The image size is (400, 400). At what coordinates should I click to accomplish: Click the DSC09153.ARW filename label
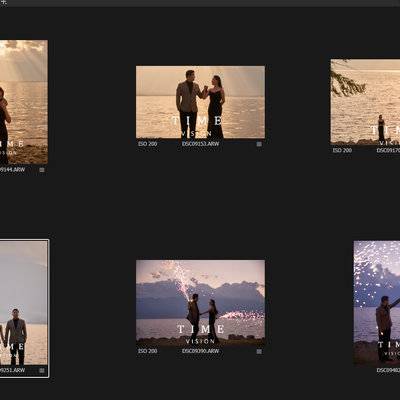200,144
